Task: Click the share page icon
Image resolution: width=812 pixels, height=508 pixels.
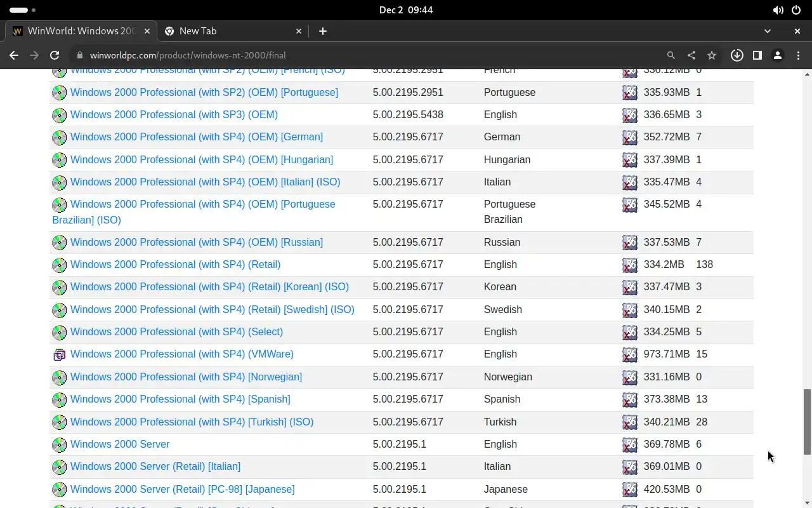Action: click(x=691, y=55)
